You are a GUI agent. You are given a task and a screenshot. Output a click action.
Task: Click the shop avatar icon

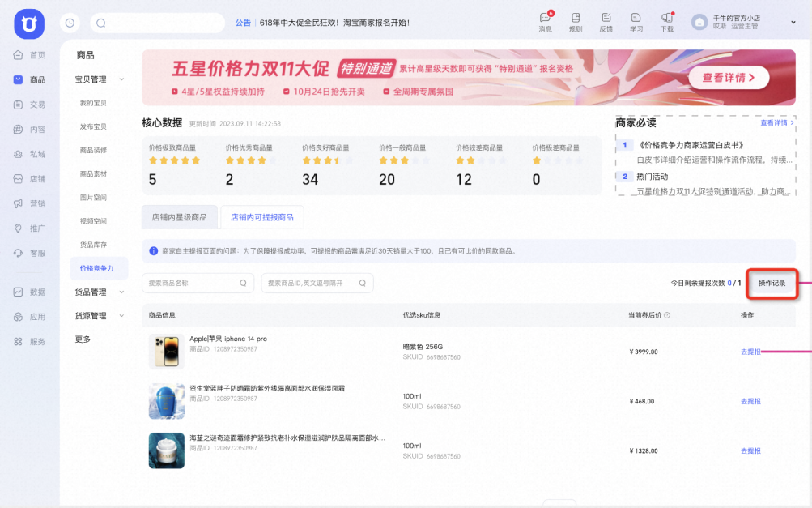tap(699, 22)
